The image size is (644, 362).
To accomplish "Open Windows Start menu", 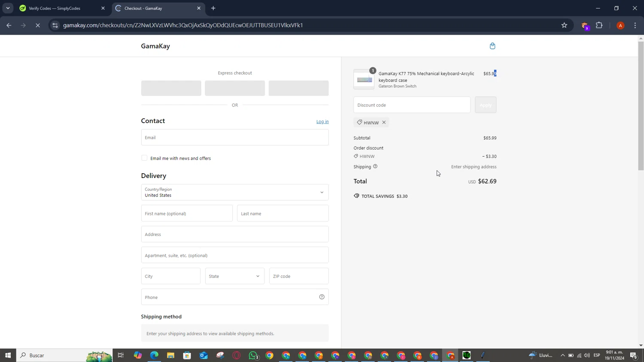I will 8,355.
